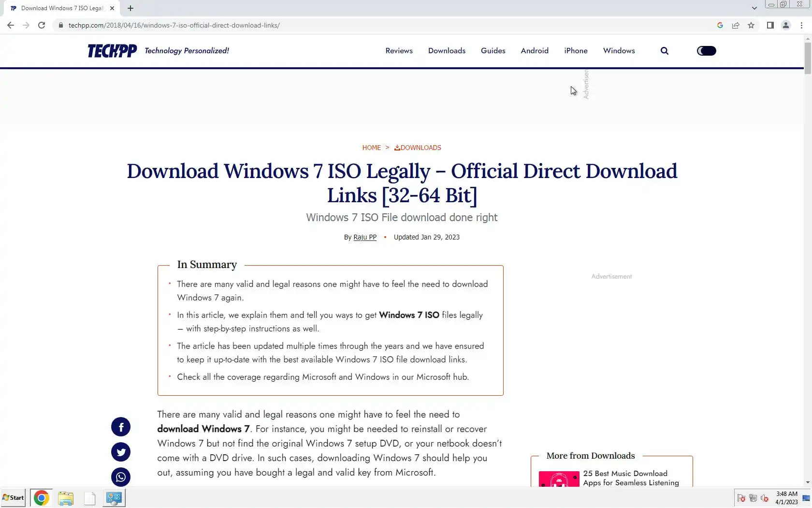
Task: Click Chrome icon in taskbar
Action: pos(41,498)
